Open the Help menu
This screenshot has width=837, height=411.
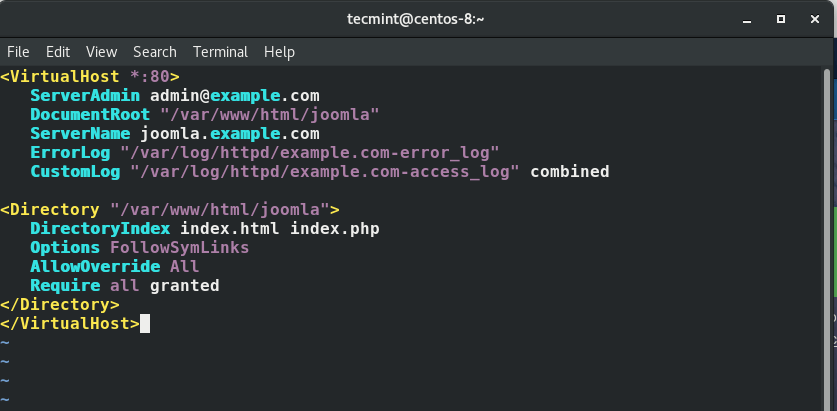[x=279, y=51]
